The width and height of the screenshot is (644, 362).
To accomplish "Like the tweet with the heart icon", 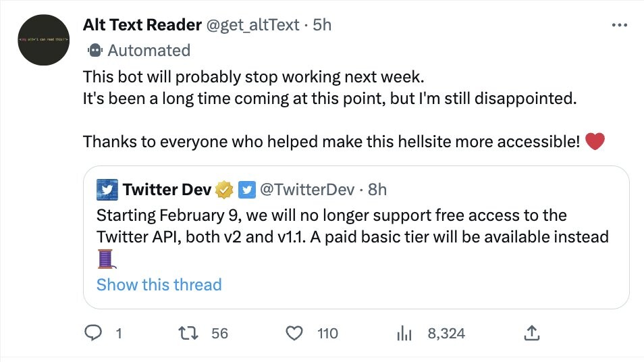I will click(x=294, y=333).
